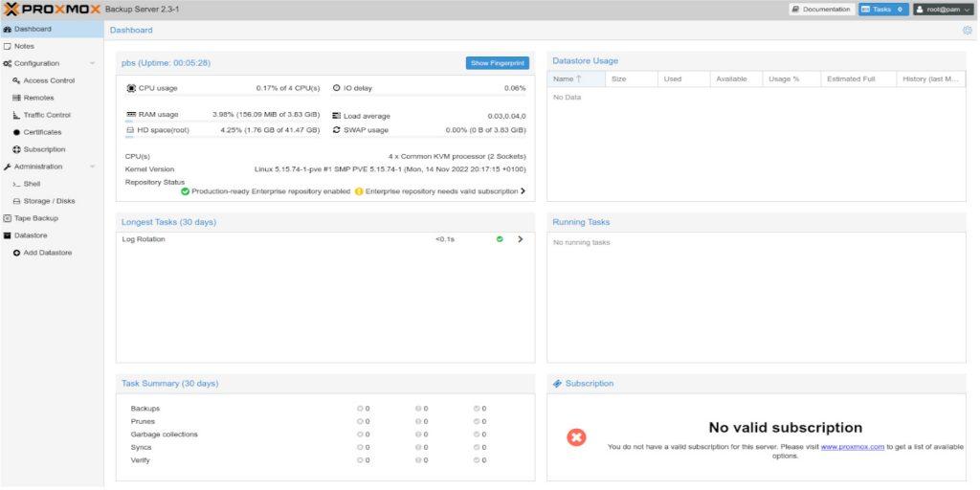The image size is (980, 490).
Task: Select Remotes in the Configuration menu
Action: [x=38, y=98]
